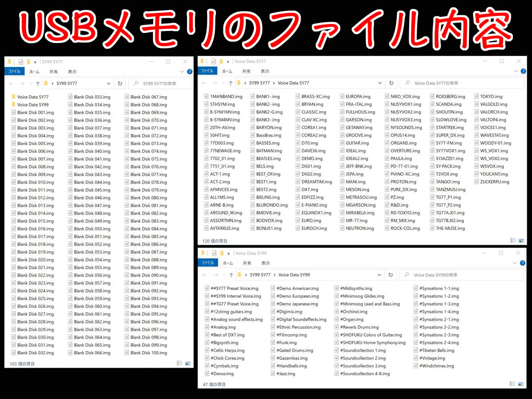The height and width of the screenshot is (399, 532).
Task: Click in the SY99 SY77の検索 search box
Action: (160, 83)
